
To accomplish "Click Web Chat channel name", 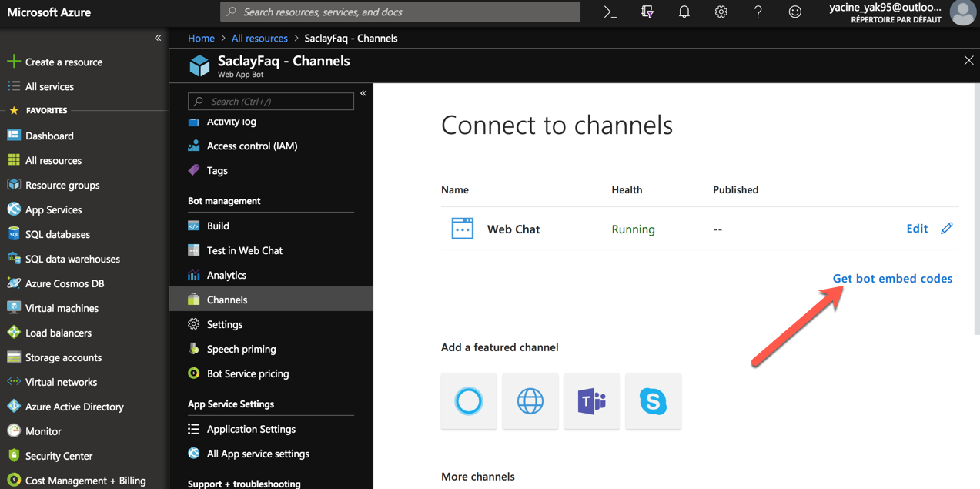I will pyautogui.click(x=513, y=229).
